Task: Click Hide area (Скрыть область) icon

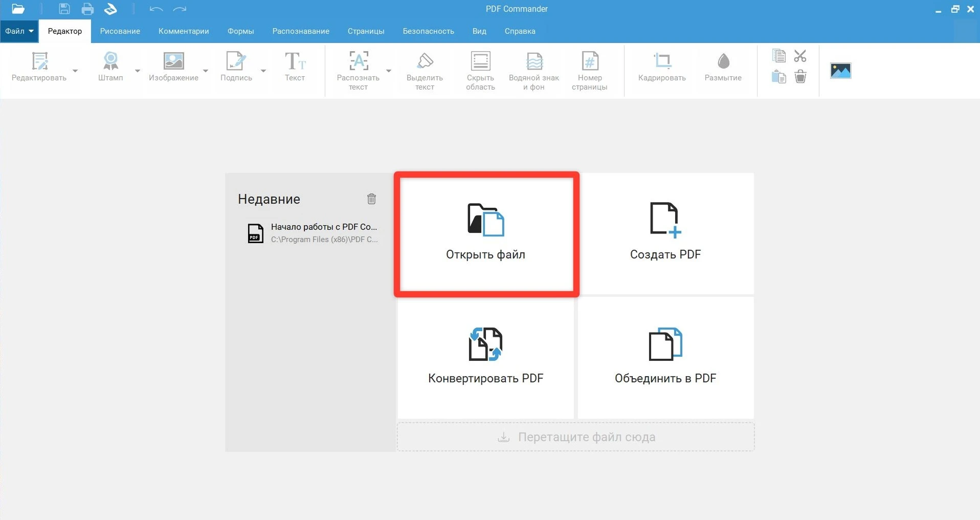Action: pyautogui.click(x=480, y=61)
